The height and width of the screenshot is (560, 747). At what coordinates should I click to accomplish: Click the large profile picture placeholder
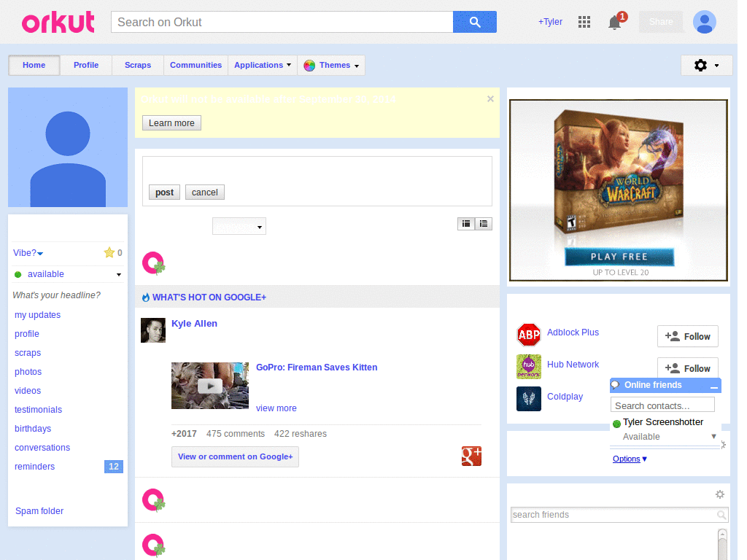(x=68, y=147)
